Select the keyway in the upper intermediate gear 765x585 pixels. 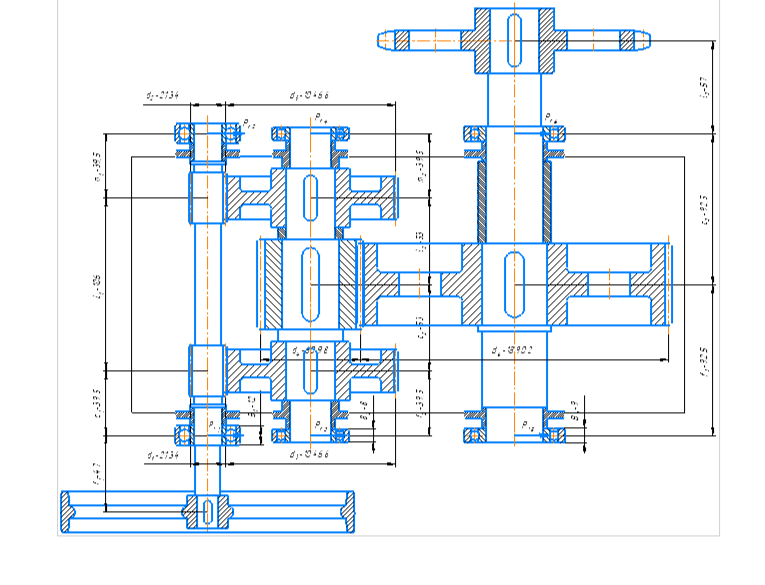click(310, 198)
